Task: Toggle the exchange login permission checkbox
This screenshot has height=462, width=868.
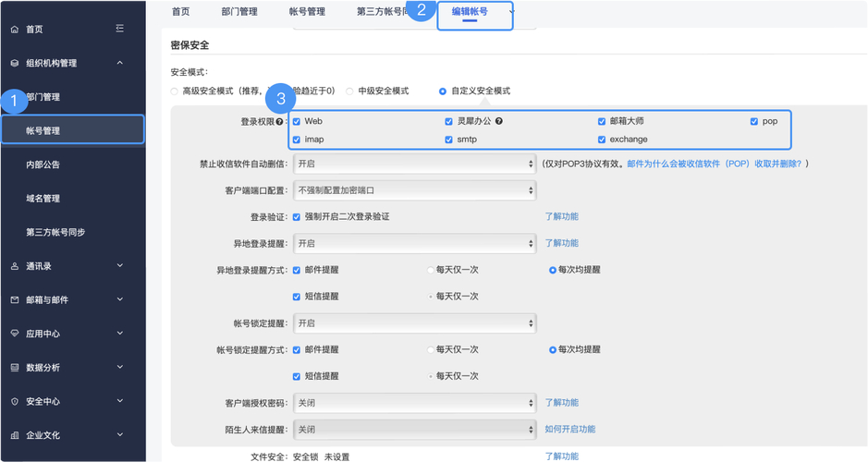Action: [602, 140]
